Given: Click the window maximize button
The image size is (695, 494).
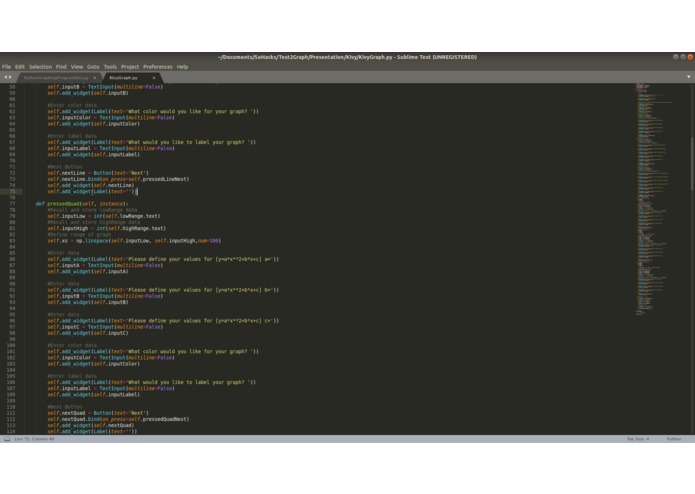Looking at the screenshot, I should (683, 57).
